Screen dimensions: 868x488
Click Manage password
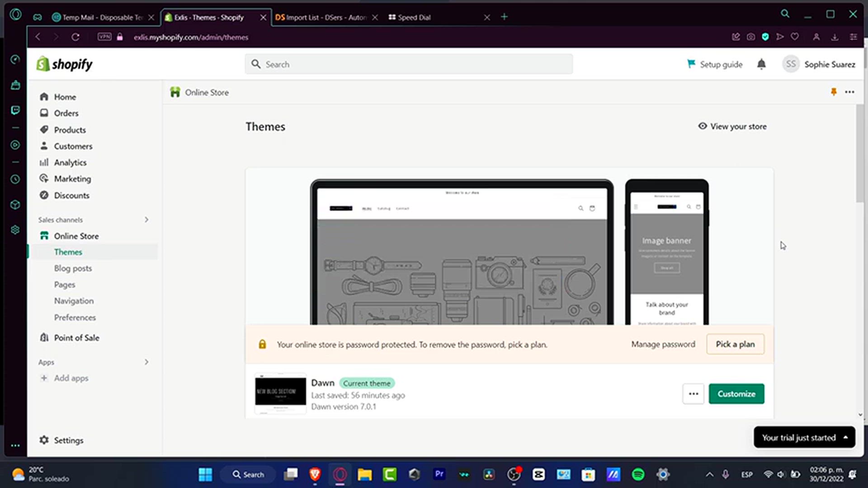pyautogui.click(x=663, y=344)
